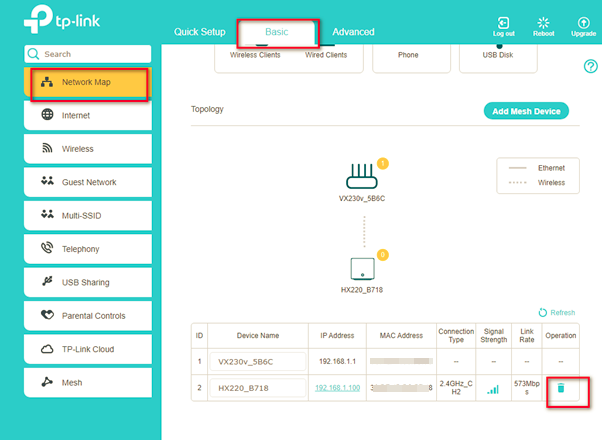Open the Guest Network menu
This screenshot has height=440, width=602.
pyautogui.click(x=88, y=182)
